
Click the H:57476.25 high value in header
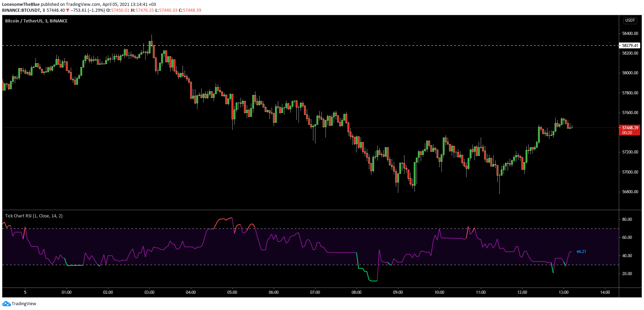142,10
